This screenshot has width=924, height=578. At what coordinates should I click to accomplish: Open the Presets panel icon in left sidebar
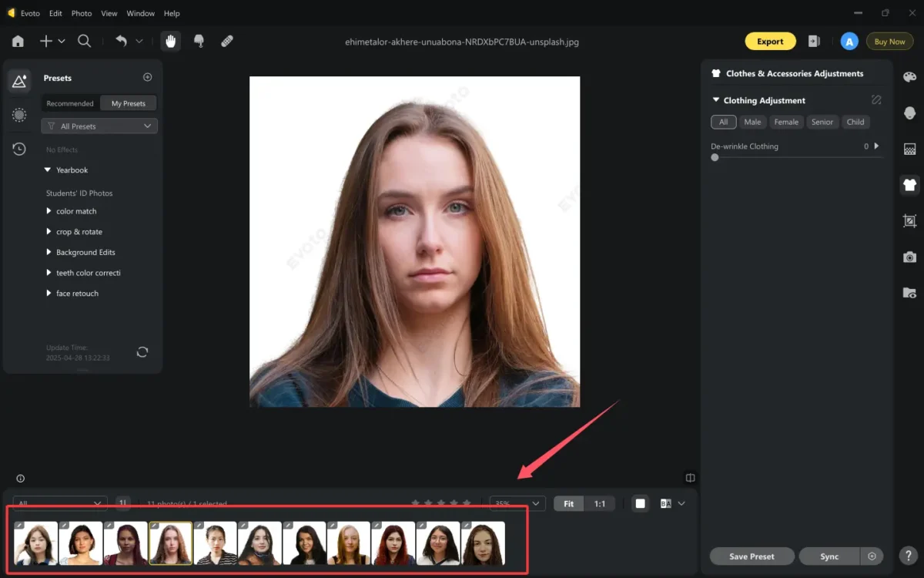19,81
